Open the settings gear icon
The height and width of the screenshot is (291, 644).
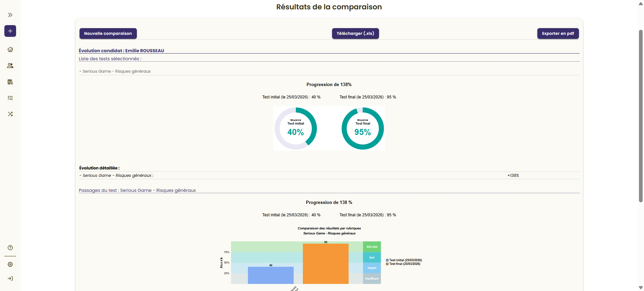coord(10,265)
